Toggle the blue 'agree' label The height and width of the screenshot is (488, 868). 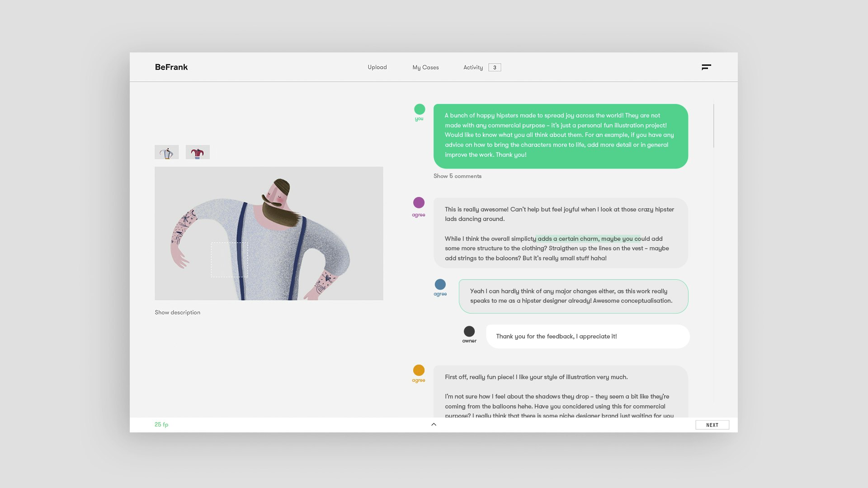pos(440,294)
